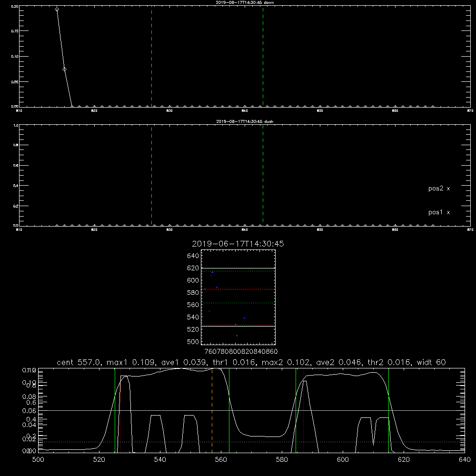Click the y-axis label '500' of the scatter plot

193,342
